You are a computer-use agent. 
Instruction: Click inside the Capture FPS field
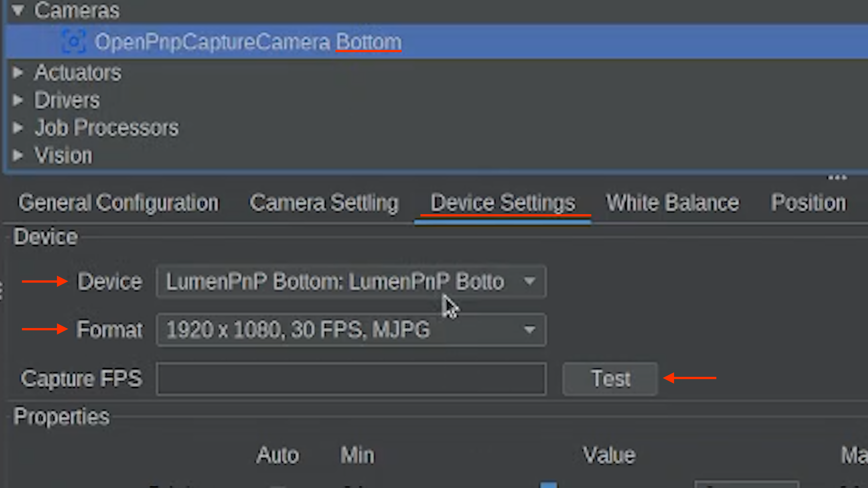click(x=351, y=379)
